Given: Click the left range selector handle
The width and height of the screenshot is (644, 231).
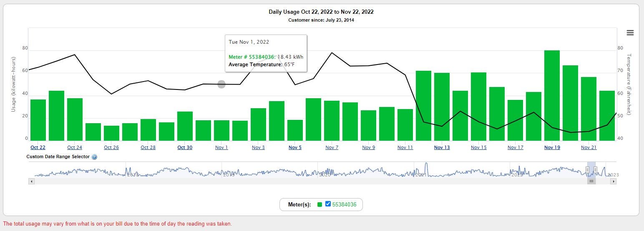Looking at the screenshot, I should point(587,169).
